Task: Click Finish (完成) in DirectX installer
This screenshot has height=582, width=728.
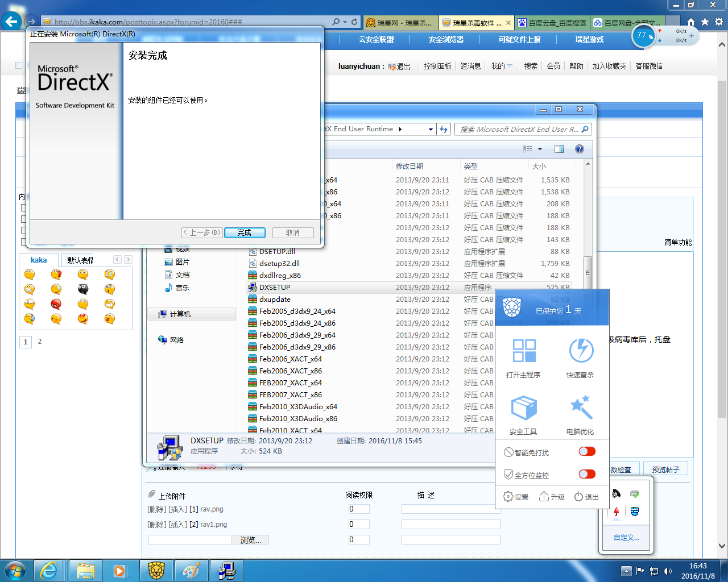Action: [x=245, y=232]
